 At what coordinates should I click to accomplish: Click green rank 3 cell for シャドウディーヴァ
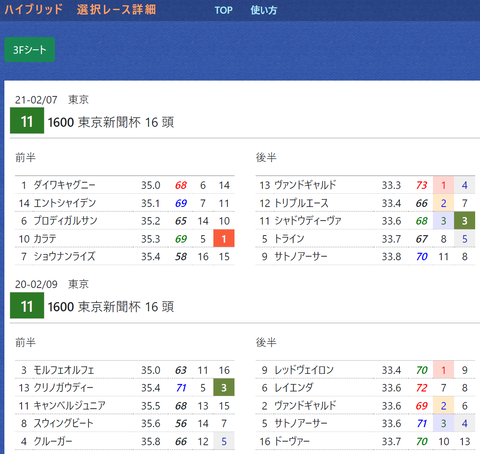(464, 220)
